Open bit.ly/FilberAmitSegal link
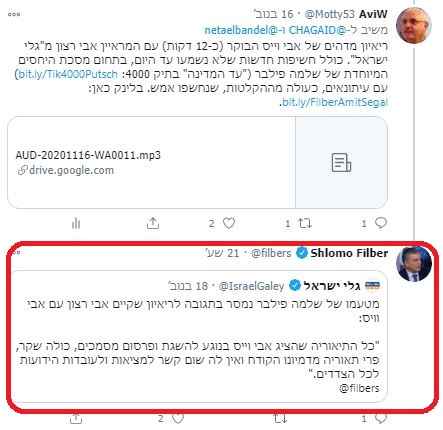This screenshot has width=443, height=430. coord(335,102)
